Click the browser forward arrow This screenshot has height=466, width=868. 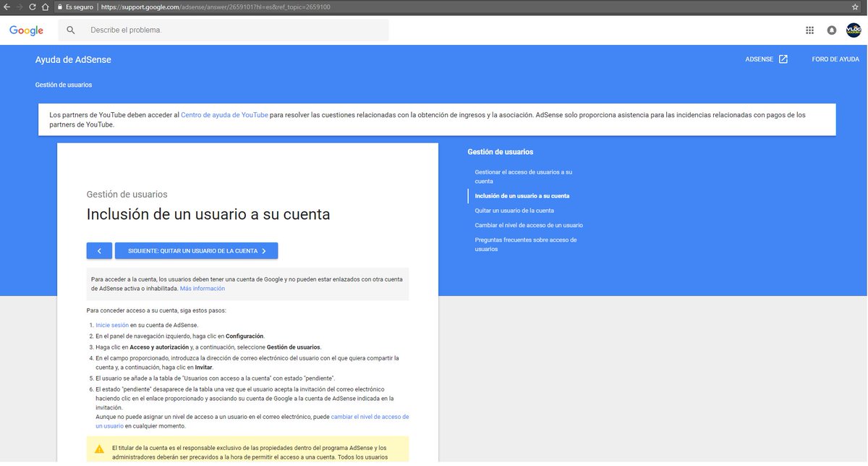20,7
